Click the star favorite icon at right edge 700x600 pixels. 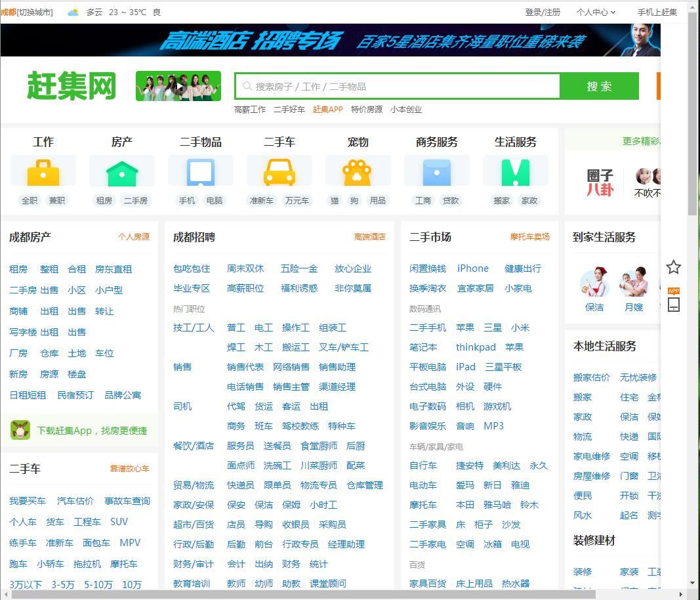(673, 267)
